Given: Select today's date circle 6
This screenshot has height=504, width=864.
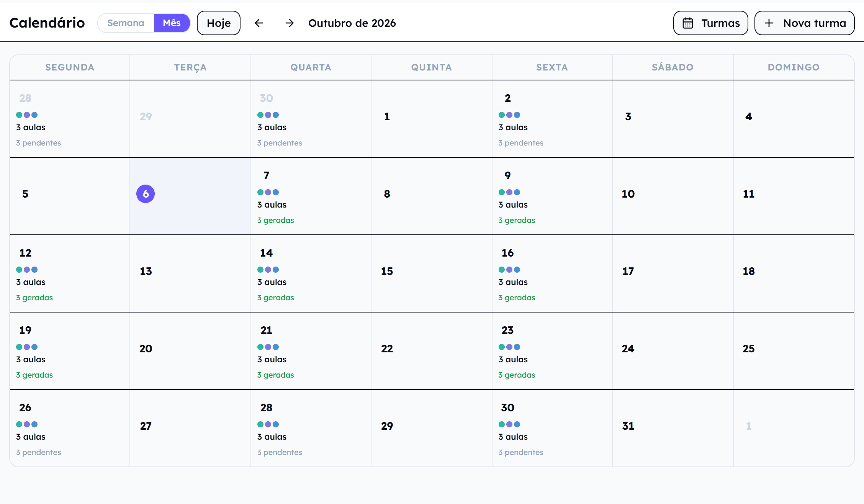Looking at the screenshot, I should 146,194.
